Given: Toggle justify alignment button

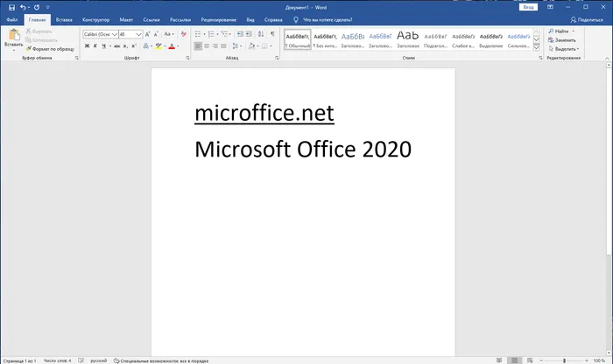Looking at the screenshot, I should [223, 46].
